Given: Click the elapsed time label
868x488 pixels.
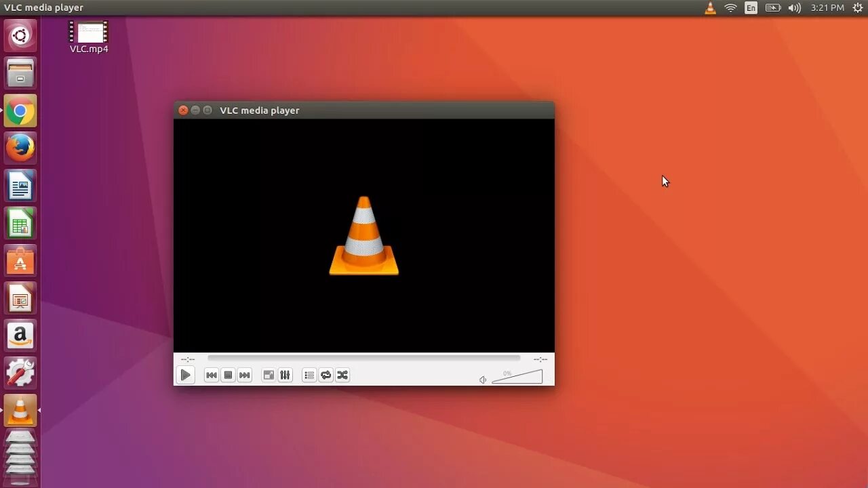Looking at the screenshot, I should [x=188, y=359].
